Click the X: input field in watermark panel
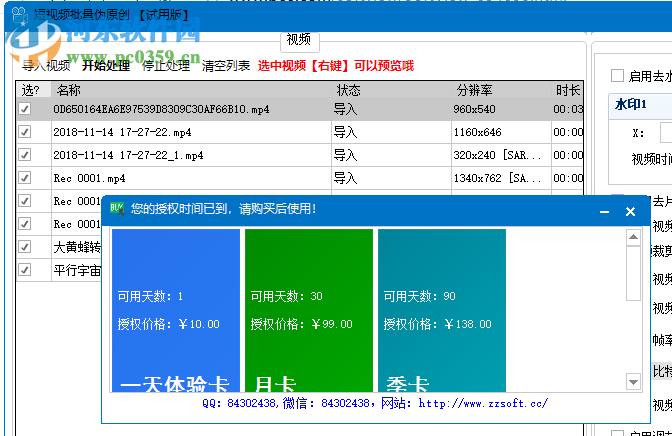The height and width of the screenshot is (436, 672). [x=666, y=132]
